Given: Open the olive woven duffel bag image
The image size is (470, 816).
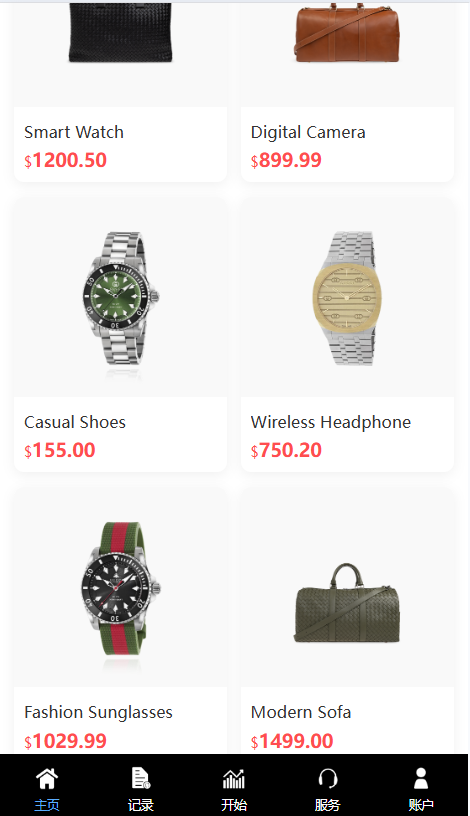Looking at the screenshot, I should tap(347, 603).
